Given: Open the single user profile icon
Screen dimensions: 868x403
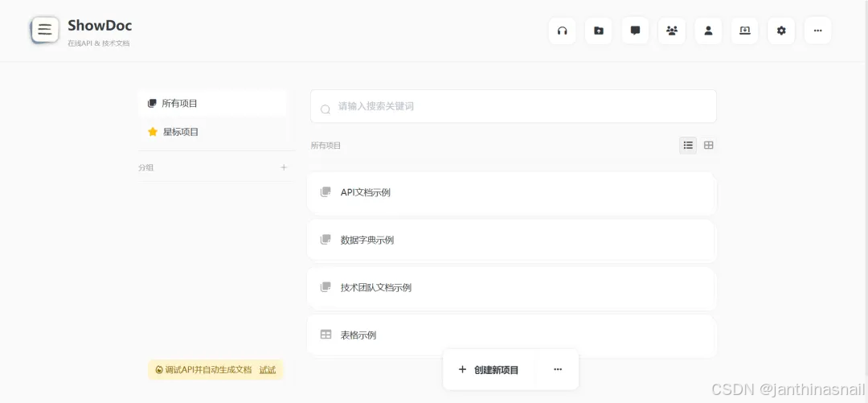Looking at the screenshot, I should [x=708, y=31].
